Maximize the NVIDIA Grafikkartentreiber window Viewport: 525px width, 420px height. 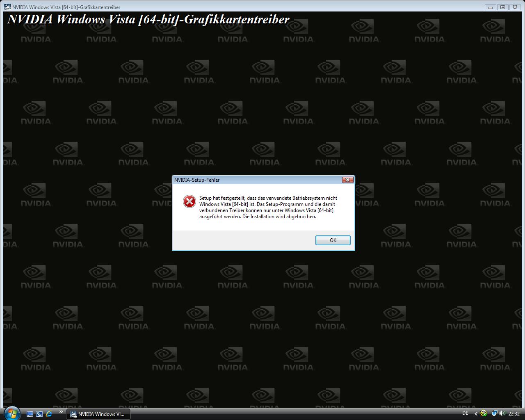(502, 7)
